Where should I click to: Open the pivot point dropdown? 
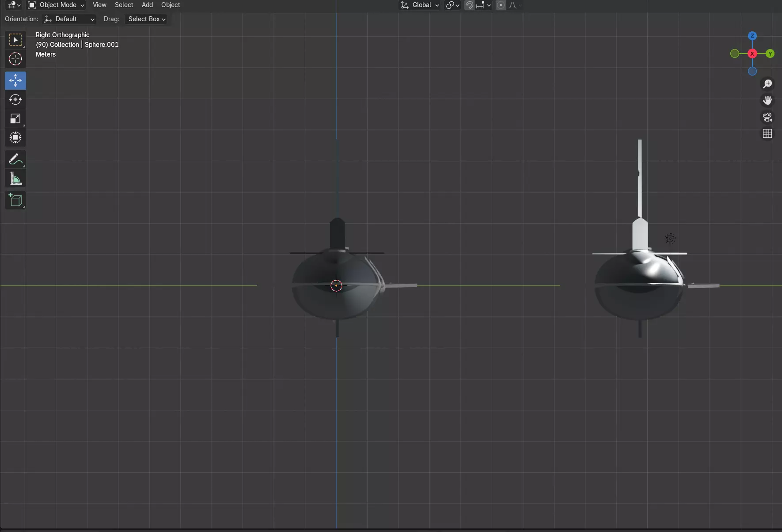click(452, 5)
